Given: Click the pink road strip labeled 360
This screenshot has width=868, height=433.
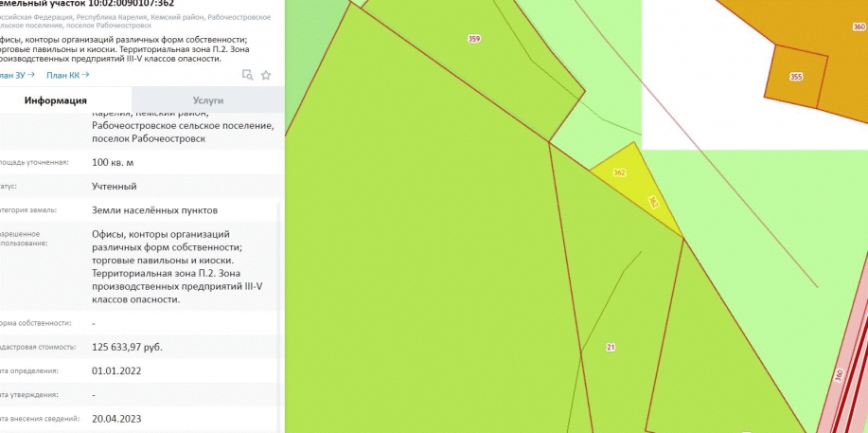Looking at the screenshot, I should (x=839, y=375).
